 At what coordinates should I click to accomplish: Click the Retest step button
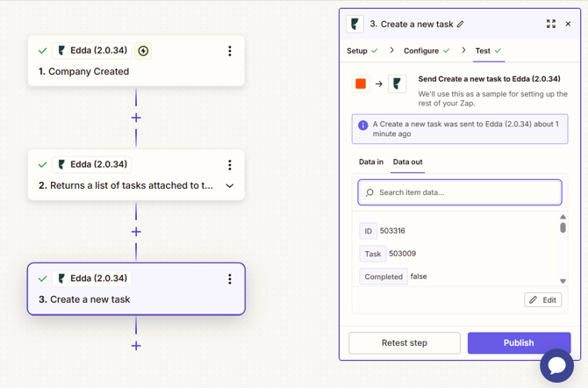(x=405, y=342)
